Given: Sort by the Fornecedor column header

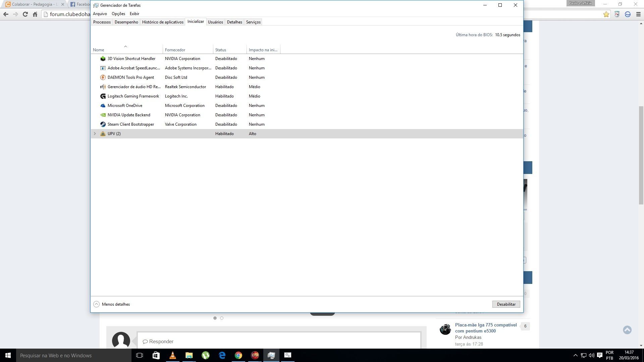Looking at the screenshot, I should tap(188, 50).
